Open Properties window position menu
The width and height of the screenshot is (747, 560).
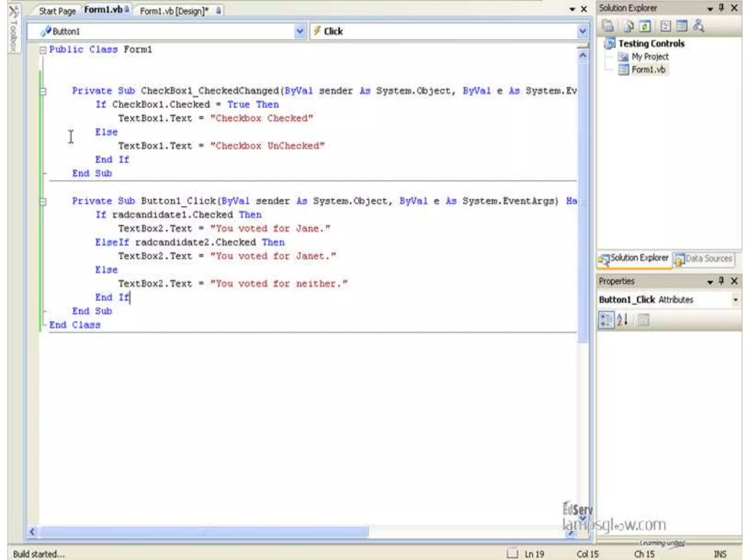click(710, 281)
